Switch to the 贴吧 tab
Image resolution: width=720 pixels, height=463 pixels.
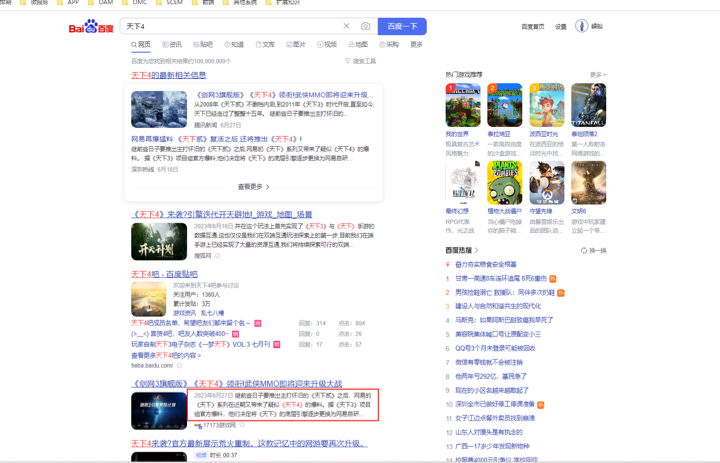tap(203, 45)
